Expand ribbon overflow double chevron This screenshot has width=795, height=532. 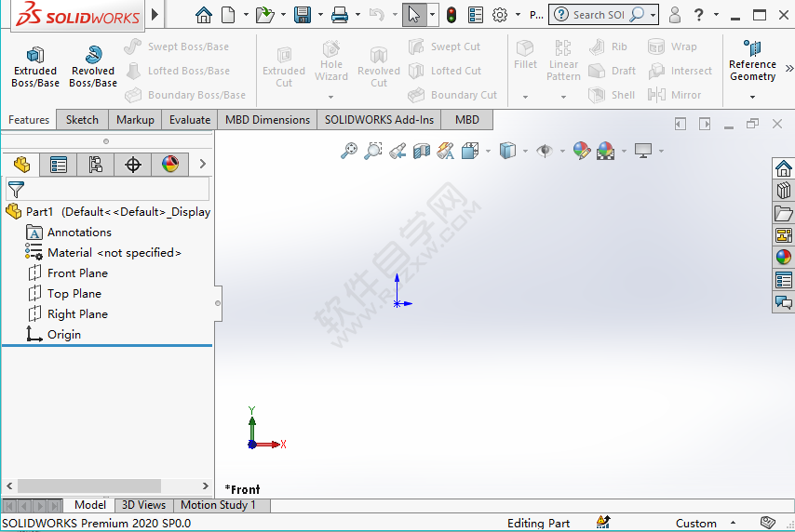point(788,68)
